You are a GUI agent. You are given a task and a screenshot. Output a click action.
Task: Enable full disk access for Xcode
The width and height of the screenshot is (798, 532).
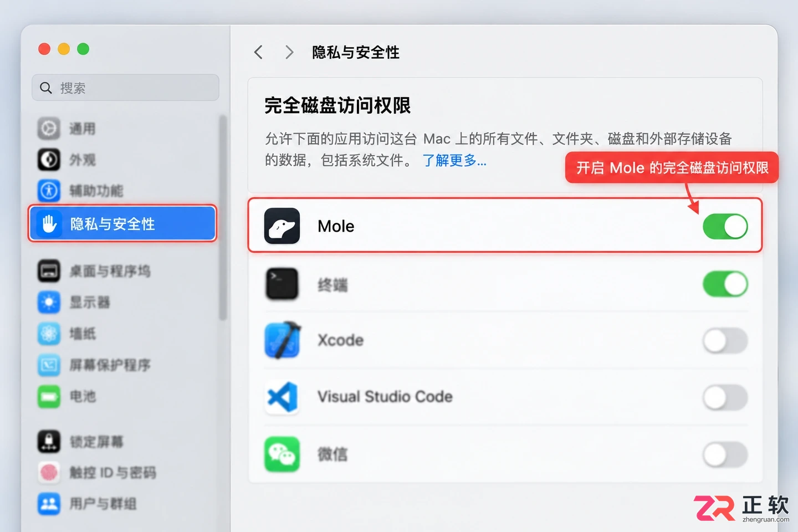(725, 341)
